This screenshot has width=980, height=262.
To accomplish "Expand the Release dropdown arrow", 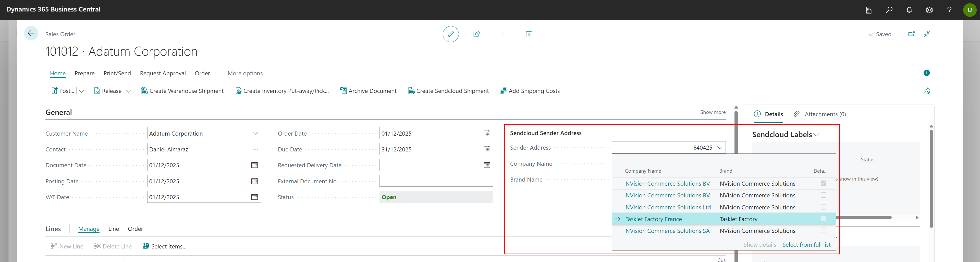I will [129, 91].
